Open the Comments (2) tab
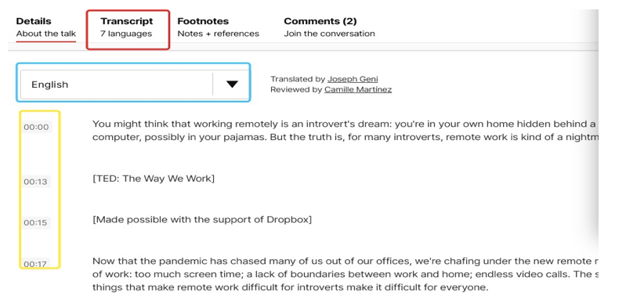This screenshot has width=644, height=299. [x=329, y=27]
